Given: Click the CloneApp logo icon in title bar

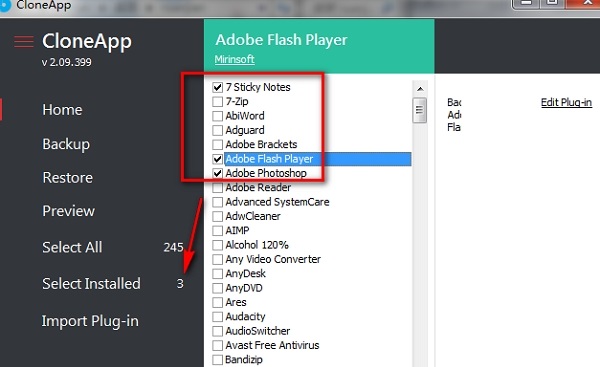Looking at the screenshot, I should pos(5,7).
